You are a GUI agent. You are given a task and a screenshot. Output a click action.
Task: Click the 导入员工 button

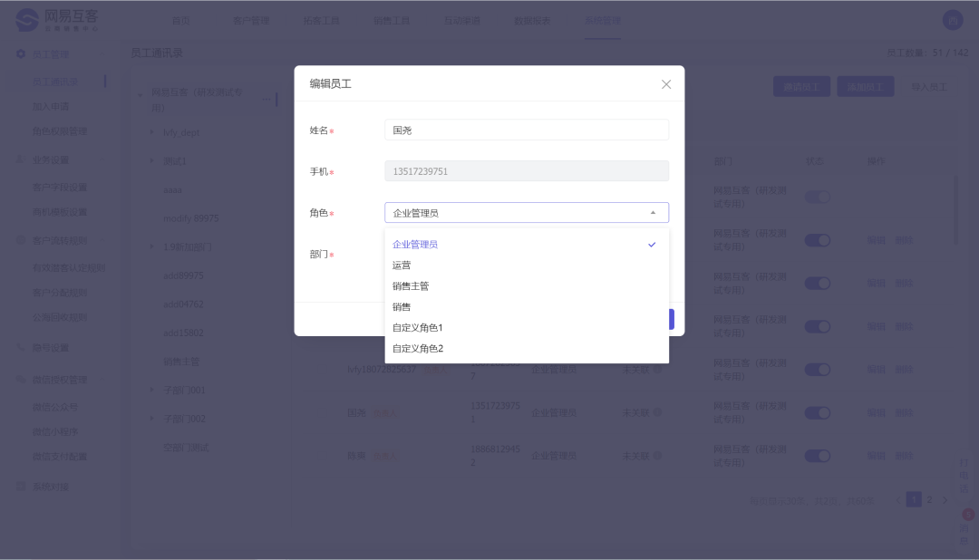tap(927, 86)
